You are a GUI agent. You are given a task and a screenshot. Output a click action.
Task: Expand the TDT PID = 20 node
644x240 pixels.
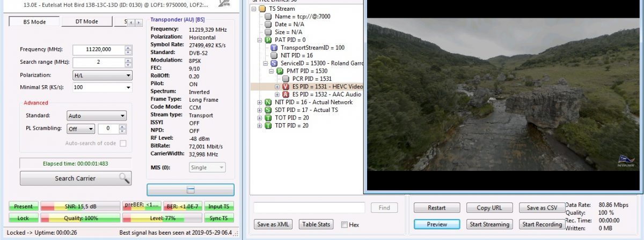click(260, 125)
